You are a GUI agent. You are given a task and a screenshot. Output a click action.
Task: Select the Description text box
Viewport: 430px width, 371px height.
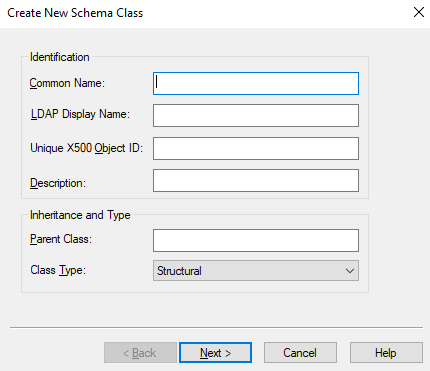tap(256, 180)
